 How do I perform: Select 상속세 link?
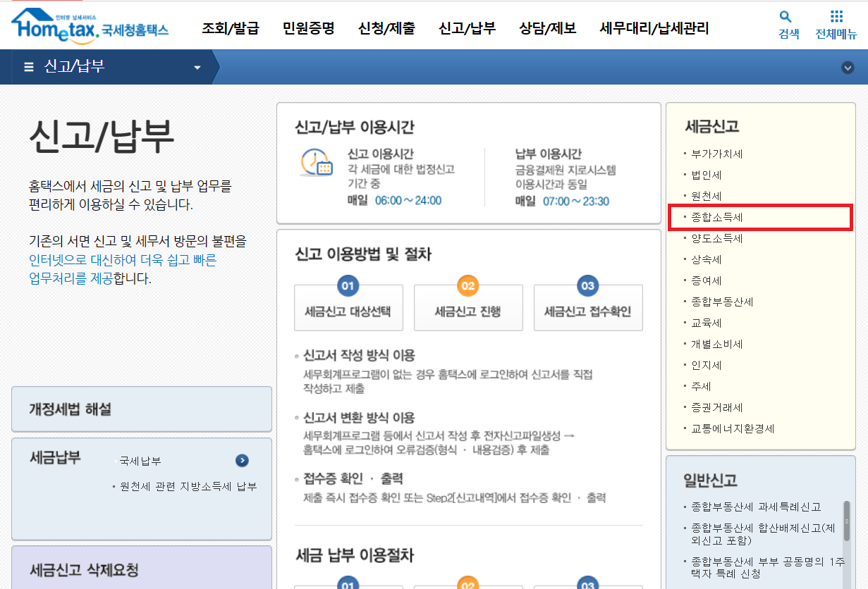coord(707,259)
